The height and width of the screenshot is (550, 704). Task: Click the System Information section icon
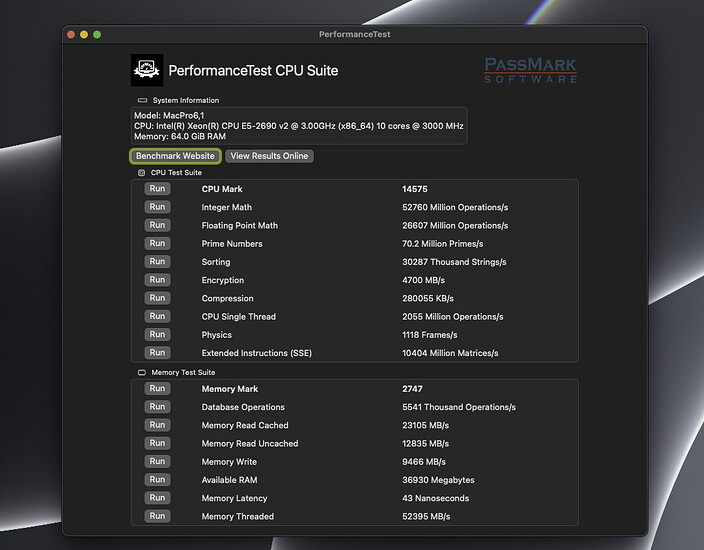[x=142, y=101]
